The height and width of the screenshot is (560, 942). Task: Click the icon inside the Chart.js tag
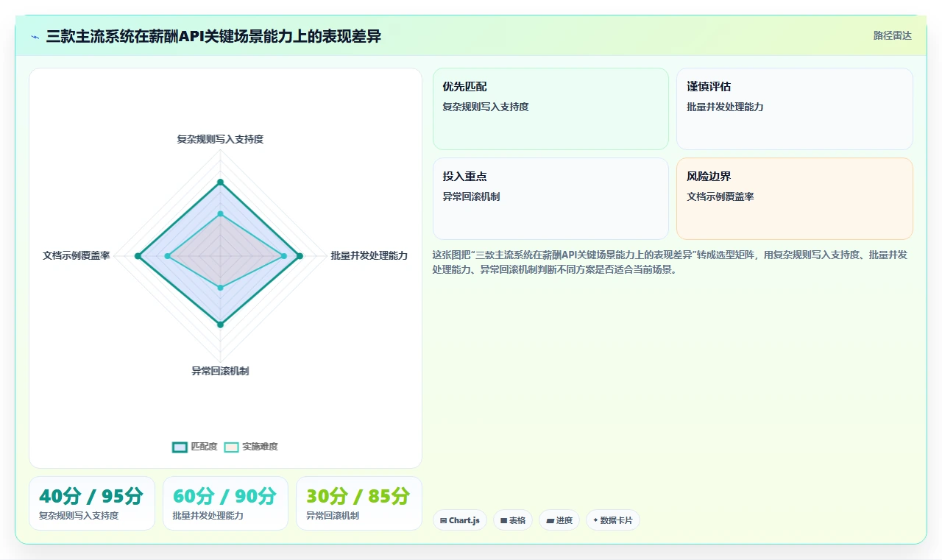443,520
